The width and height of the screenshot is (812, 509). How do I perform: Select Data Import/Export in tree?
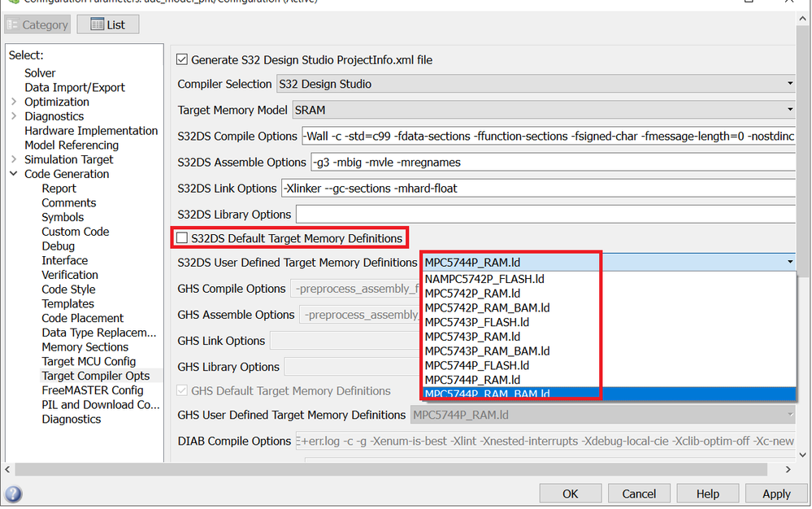coord(75,88)
